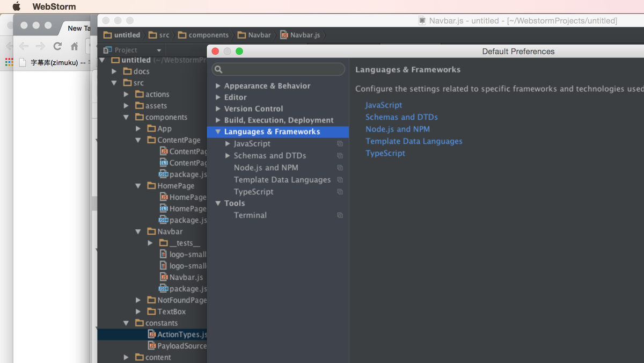Click project-level icon beside TypeScript row
644x363 pixels.
tap(340, 192)
